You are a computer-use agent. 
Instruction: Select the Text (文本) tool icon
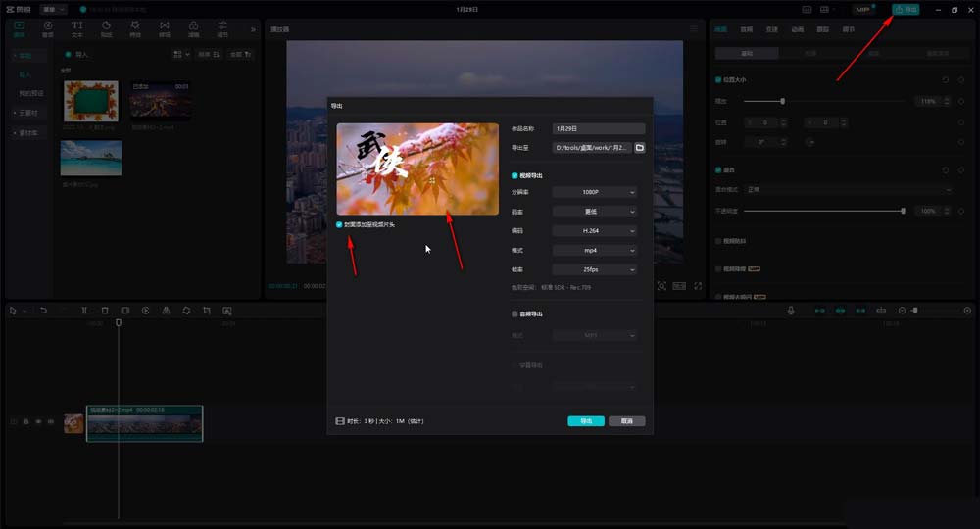click(77, 27)
